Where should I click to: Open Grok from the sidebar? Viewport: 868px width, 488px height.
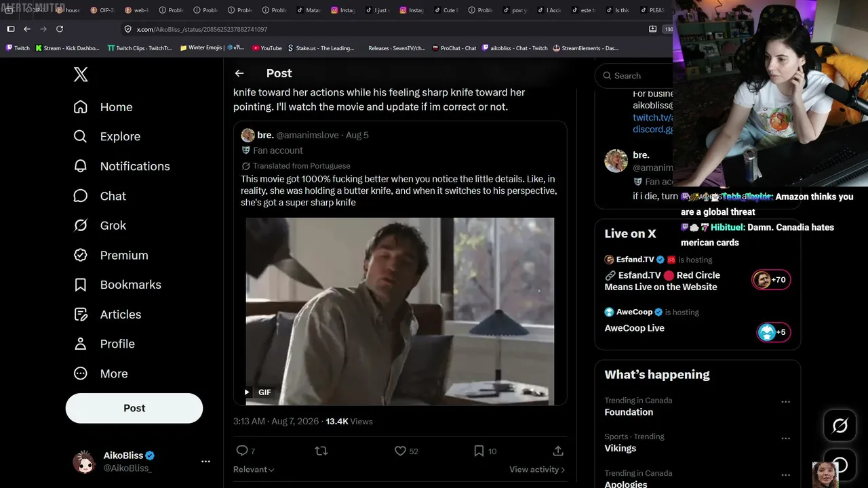pos(100,226)
